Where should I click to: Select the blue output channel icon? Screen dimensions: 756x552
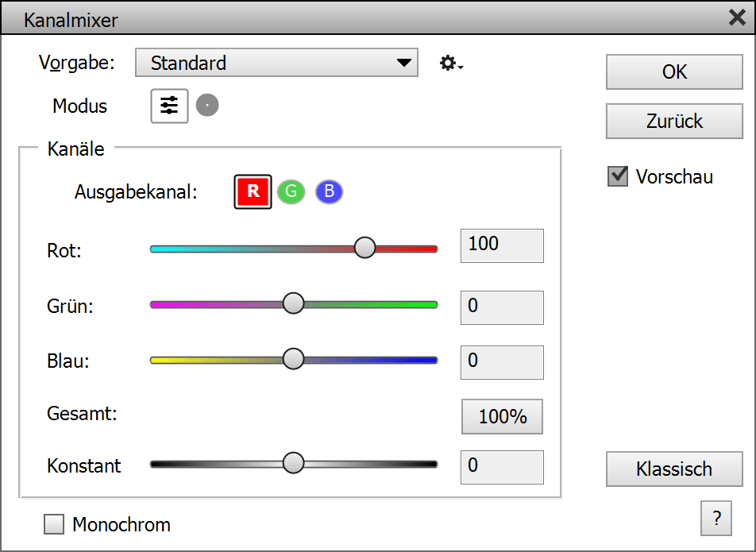pos(330,192)
